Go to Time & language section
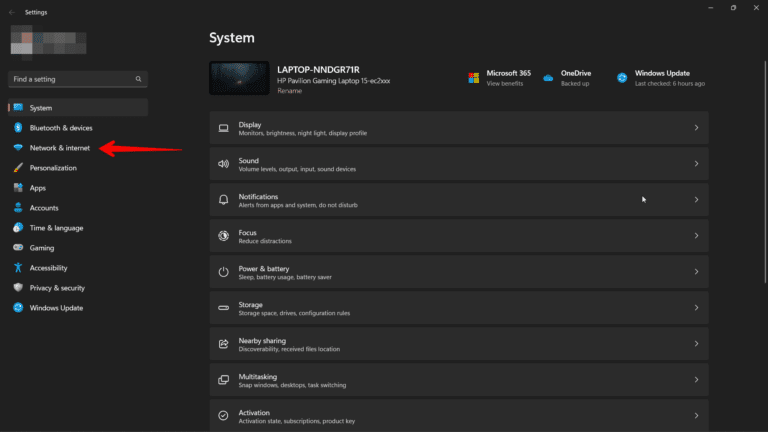Screen dimensions: 768x432 coord(56,228)
